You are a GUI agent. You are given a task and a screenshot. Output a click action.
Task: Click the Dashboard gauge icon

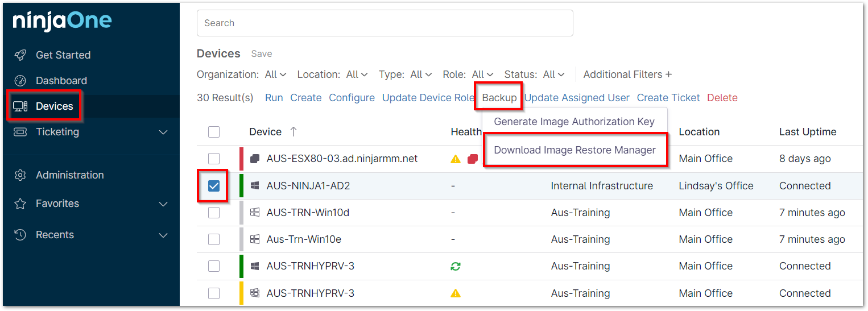click(x=20, y=81)
